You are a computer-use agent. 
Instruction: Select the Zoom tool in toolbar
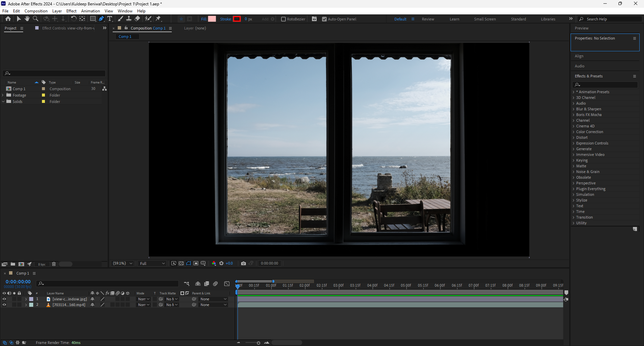[x=36, y=19]
